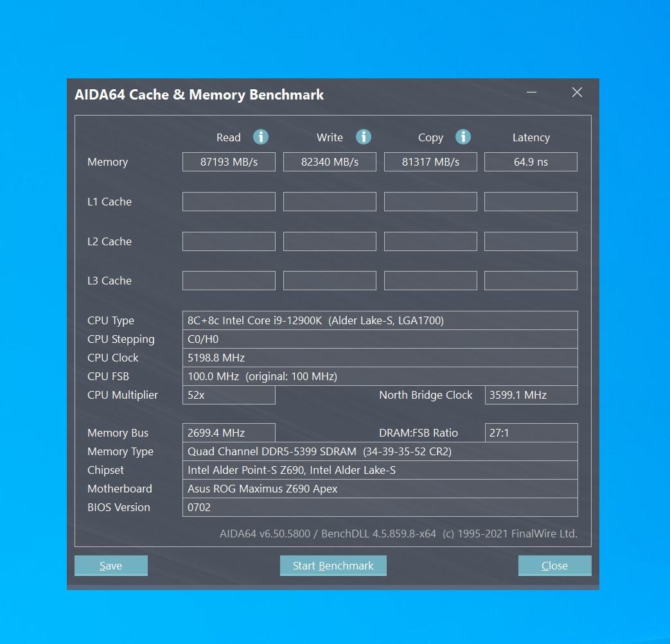
Task: Click Start Benchmark button
Action: pos(333,566)
